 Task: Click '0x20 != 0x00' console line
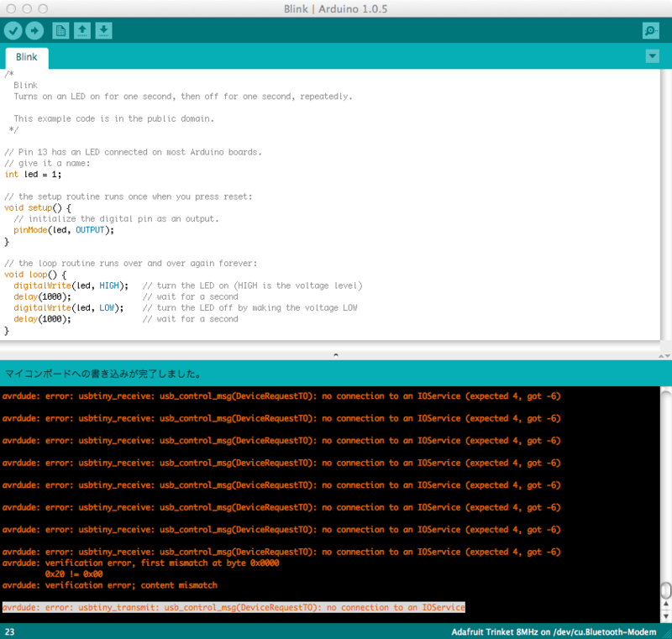[x=74, y=574]
